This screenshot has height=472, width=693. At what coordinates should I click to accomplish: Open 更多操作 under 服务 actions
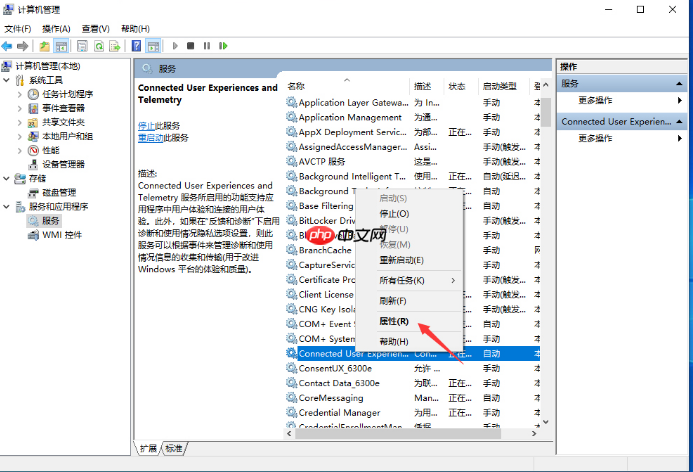[595, 100]
